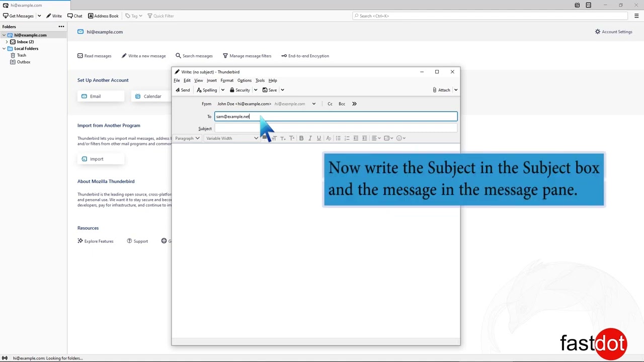Open the Address Book
The height and width of the screenshot is (362, 644).
point(103,16)
